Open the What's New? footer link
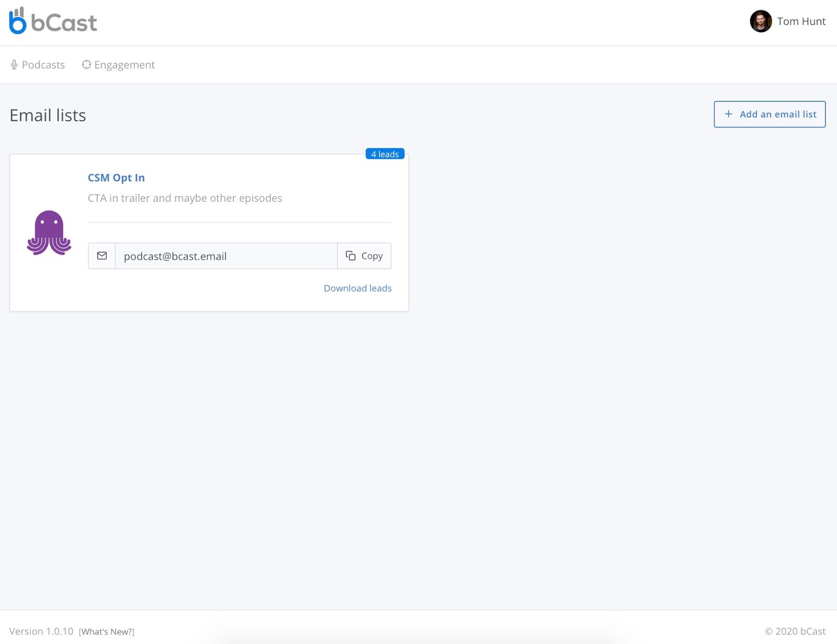The height and width of the screenshot is (644, 837). point(107,631)
